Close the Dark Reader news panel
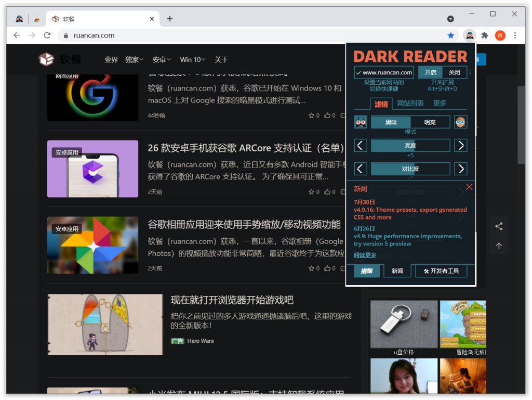This screenshot has width=532, height=400. click(x=469, y=187)
